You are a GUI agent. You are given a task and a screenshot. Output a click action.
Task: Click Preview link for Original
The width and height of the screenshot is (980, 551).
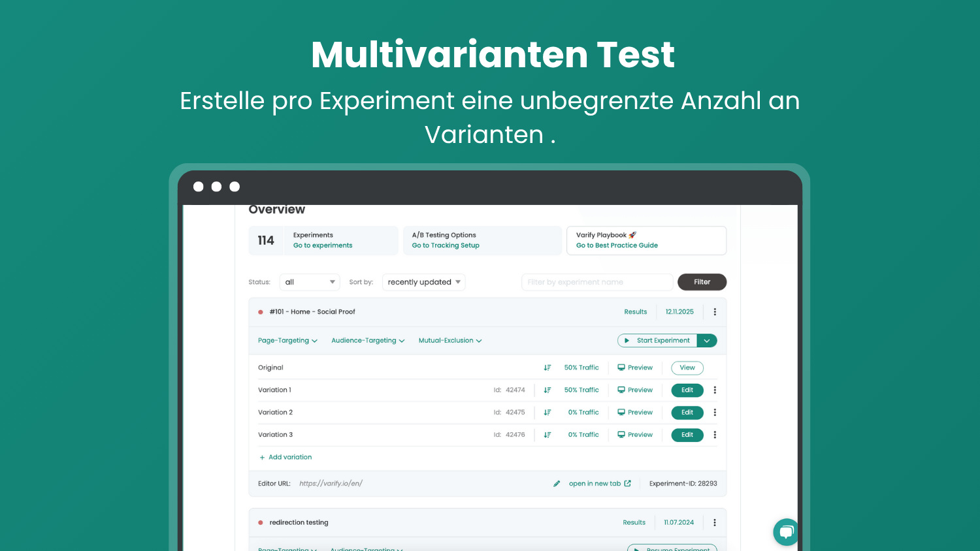(x=640, y=368)
